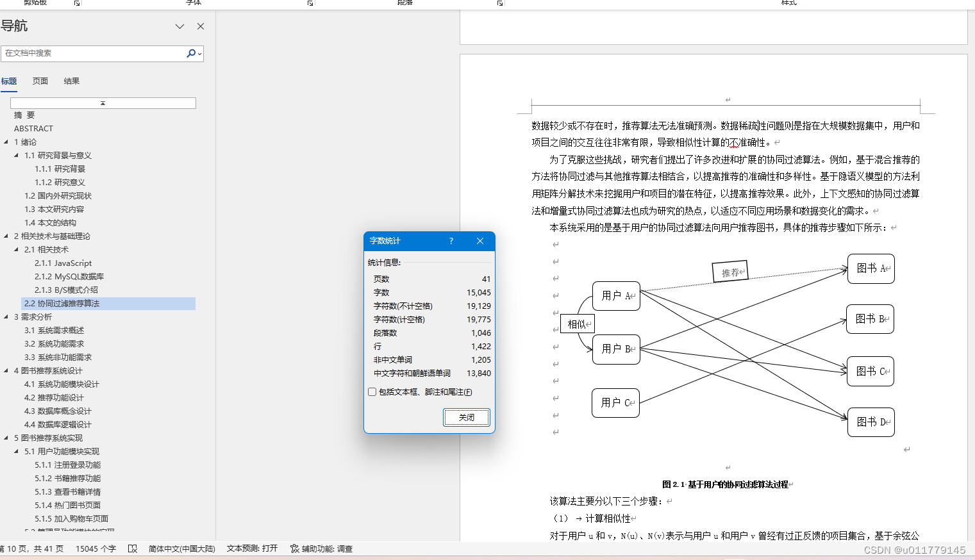The image size is (975, 560).
Task: Collapse the 3 需求分析 heading
Action: (x=6, y=317)
